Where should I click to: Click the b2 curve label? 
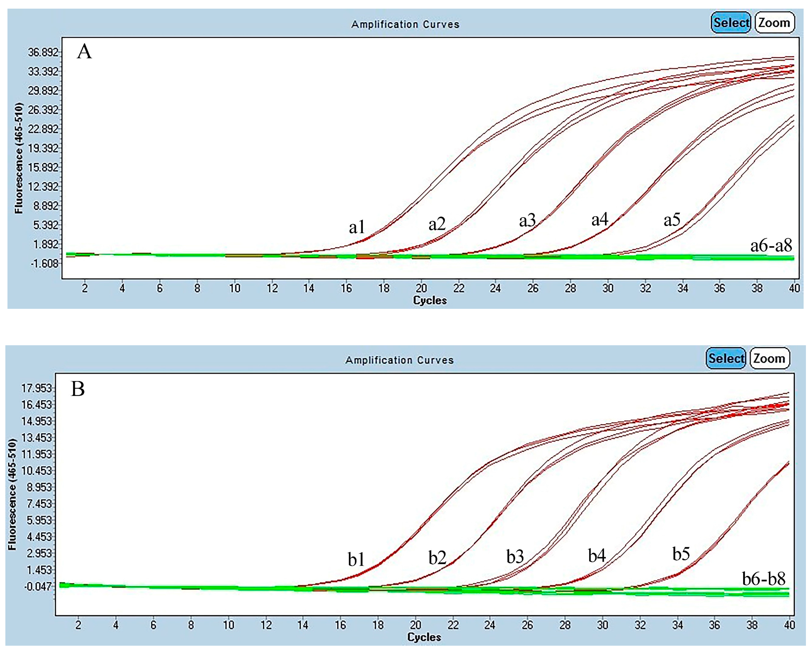(437, 557)
